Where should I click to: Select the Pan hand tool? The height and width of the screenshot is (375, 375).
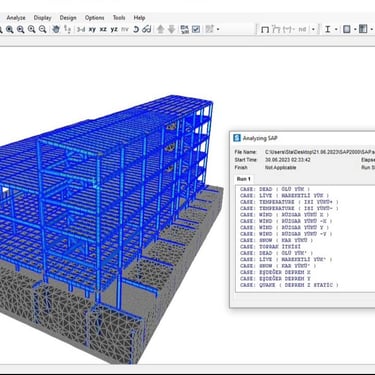click(56, 29)
